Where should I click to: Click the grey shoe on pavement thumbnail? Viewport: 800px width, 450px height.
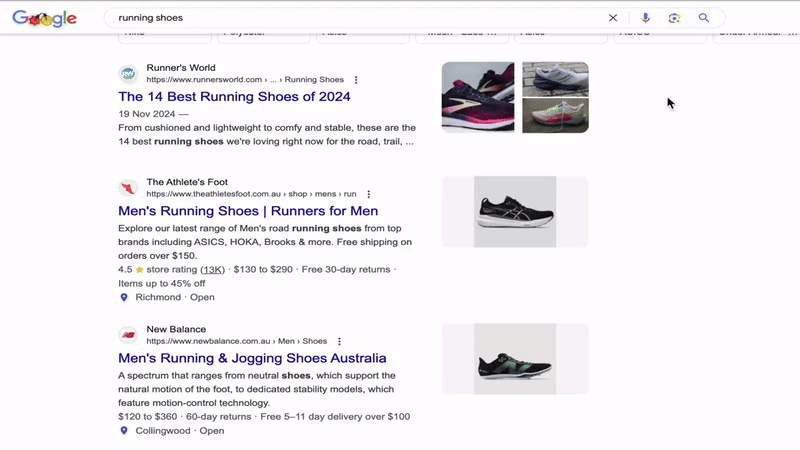tap(555, 79)
